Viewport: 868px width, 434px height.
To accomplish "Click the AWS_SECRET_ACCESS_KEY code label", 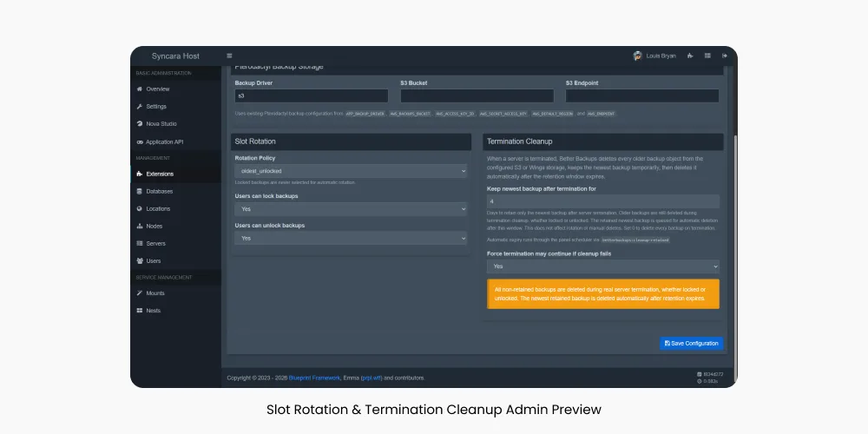I will point(503,114).
